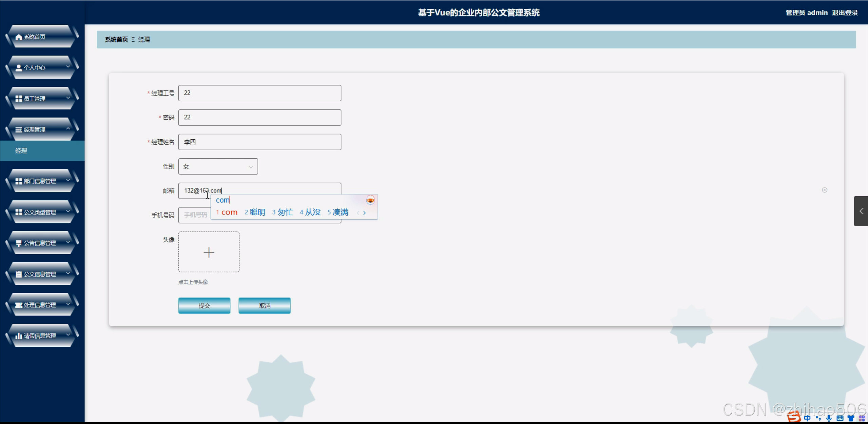Click the circular clear icon on right
Image resolution: width=868 pixels, height=424 pixels.
click(x=824, y=190)
